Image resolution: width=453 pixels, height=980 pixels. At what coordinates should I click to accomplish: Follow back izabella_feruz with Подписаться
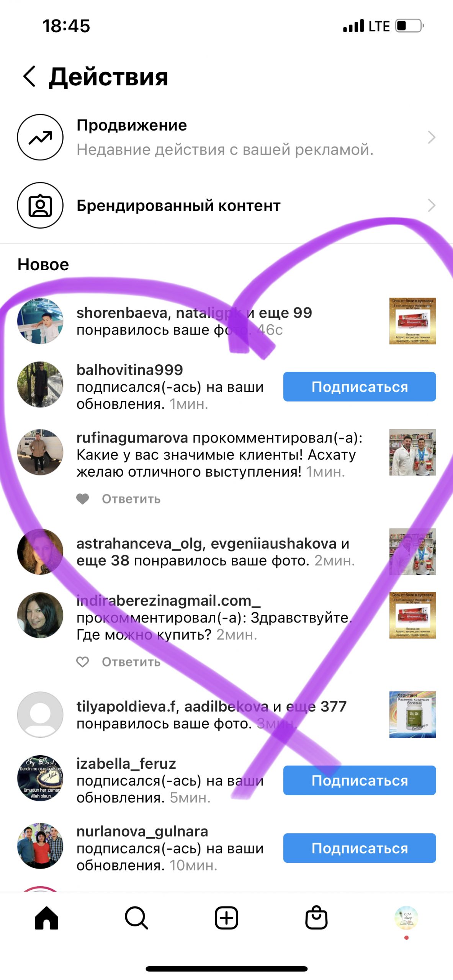(x=360, y=780)
